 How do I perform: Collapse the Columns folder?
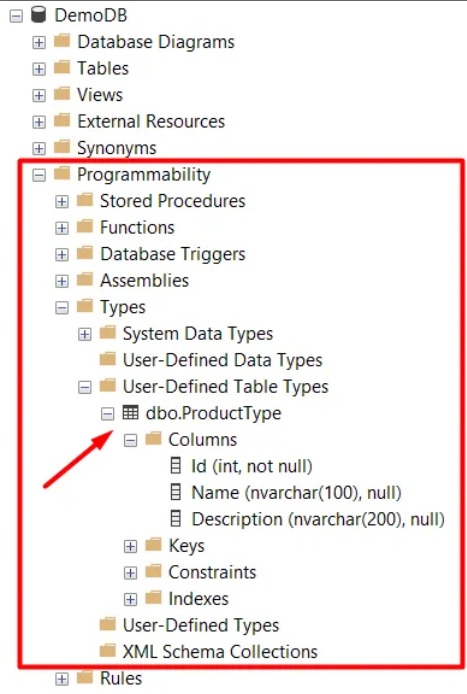[x=130, y=441]
